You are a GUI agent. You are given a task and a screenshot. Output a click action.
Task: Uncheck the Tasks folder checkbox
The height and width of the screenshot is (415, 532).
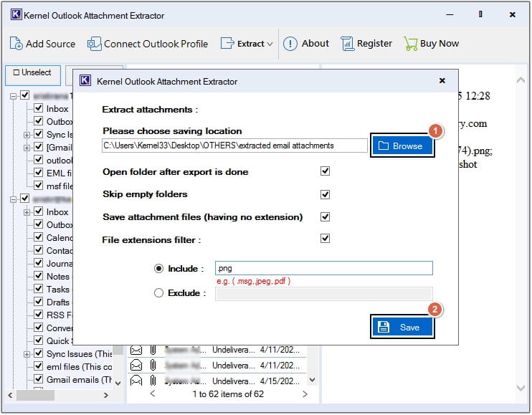(x=39, y=289)
